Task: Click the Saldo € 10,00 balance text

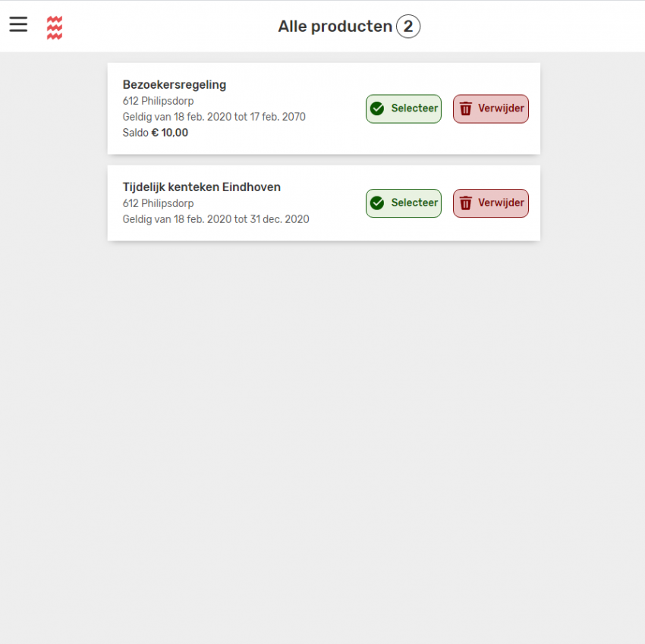Action: coord(156,133)
